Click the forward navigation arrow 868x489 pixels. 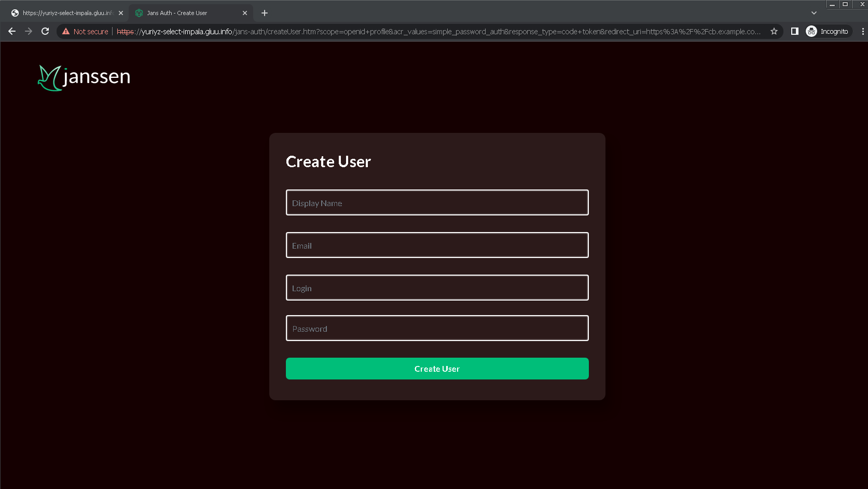29,31
